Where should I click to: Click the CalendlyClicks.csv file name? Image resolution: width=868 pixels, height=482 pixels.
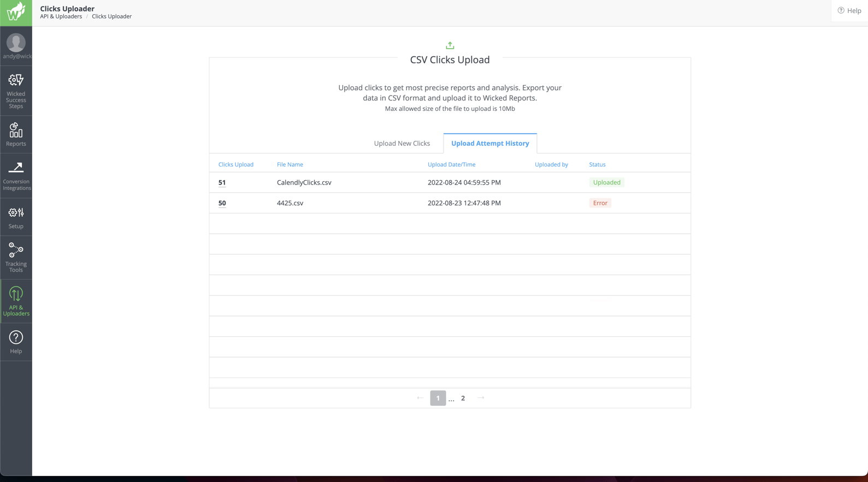click(x=304, y=182)
